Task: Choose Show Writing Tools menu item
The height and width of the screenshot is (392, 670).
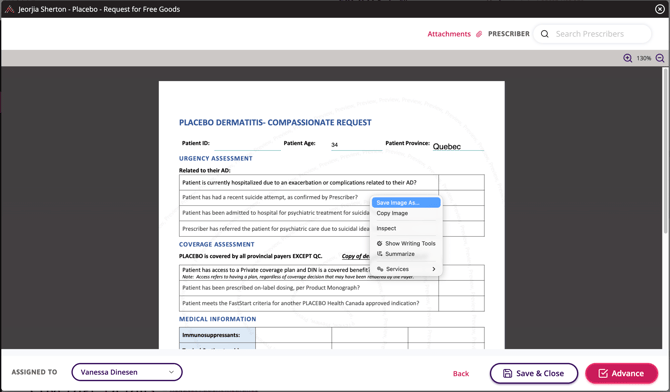Action: [x=406, y=243]
